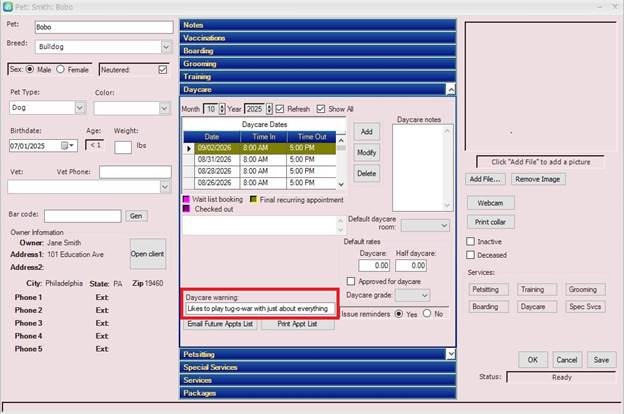Set Issue reminders to No
Screen dimensions: 624x414
pos(427,313)
